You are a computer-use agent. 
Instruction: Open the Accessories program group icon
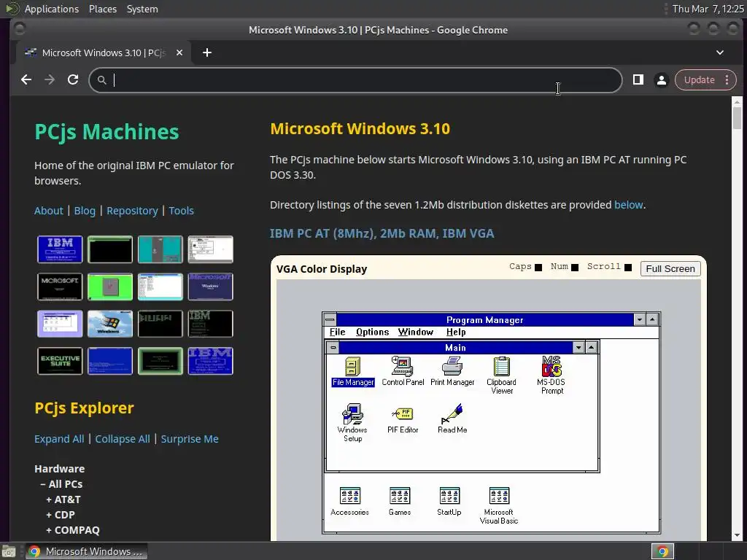coord(349,501)
